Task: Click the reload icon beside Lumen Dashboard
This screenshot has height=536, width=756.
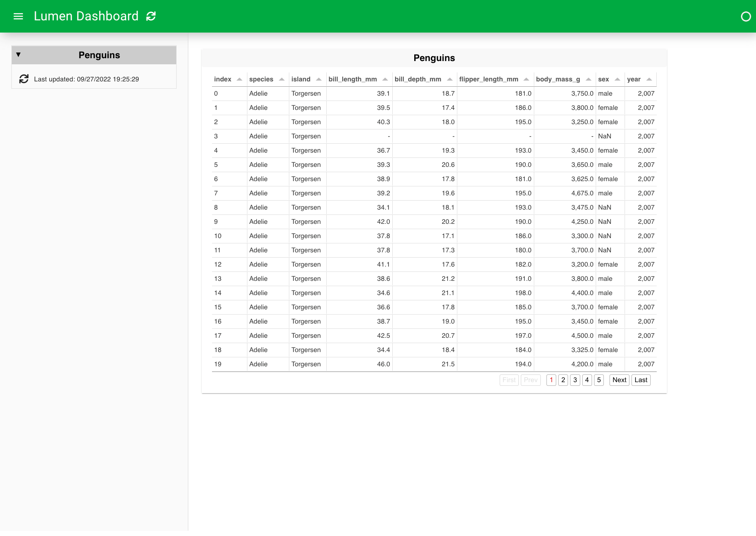Action: point(151,16)
